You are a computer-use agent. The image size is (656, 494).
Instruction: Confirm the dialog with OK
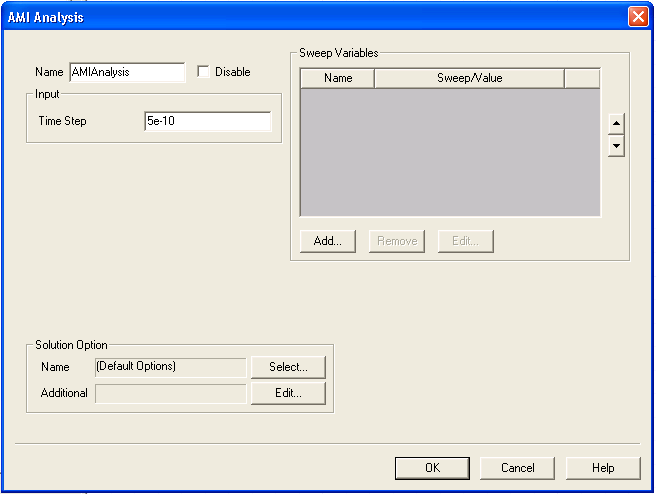(x=432, y=467)
